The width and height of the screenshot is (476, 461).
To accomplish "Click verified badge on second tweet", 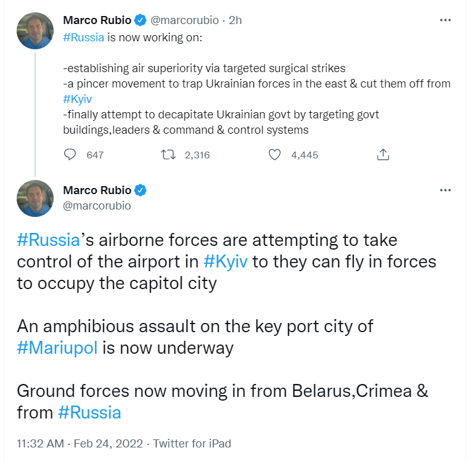I will [x=141, y=190].
